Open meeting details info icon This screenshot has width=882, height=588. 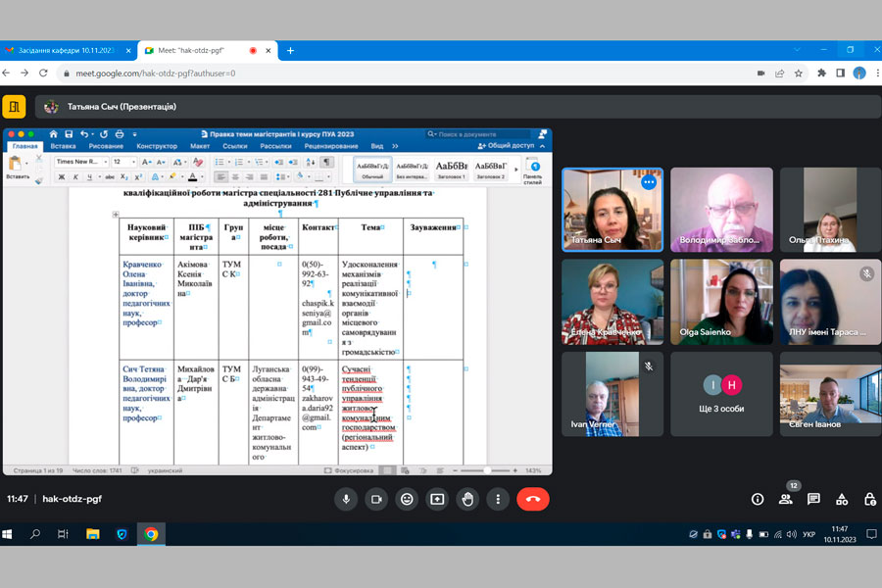(758, 499)
